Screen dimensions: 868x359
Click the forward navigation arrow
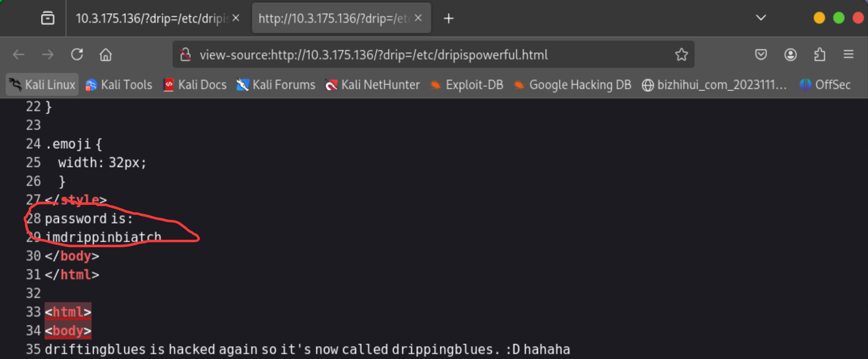point(48,54)
